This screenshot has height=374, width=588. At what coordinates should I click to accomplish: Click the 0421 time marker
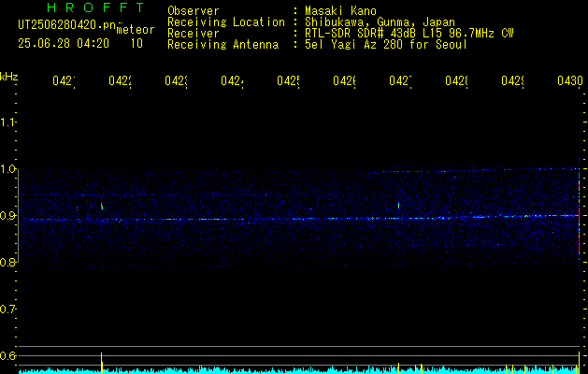(x=64, y=81)
